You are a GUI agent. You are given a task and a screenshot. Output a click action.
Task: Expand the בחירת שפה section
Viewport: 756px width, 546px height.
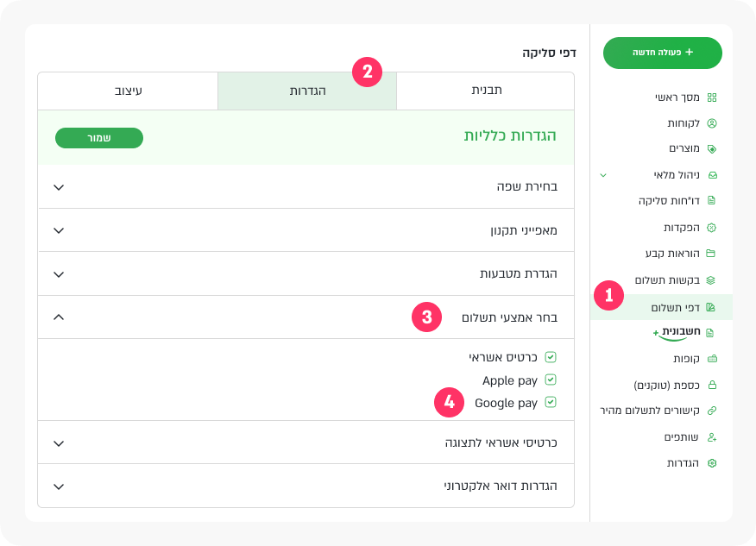59,186
